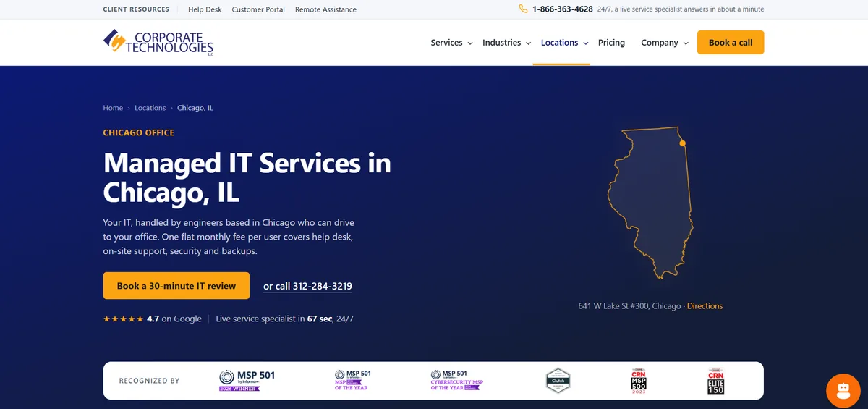
Task: Go to Home in the breadcrumb
Action: [113, 108]
